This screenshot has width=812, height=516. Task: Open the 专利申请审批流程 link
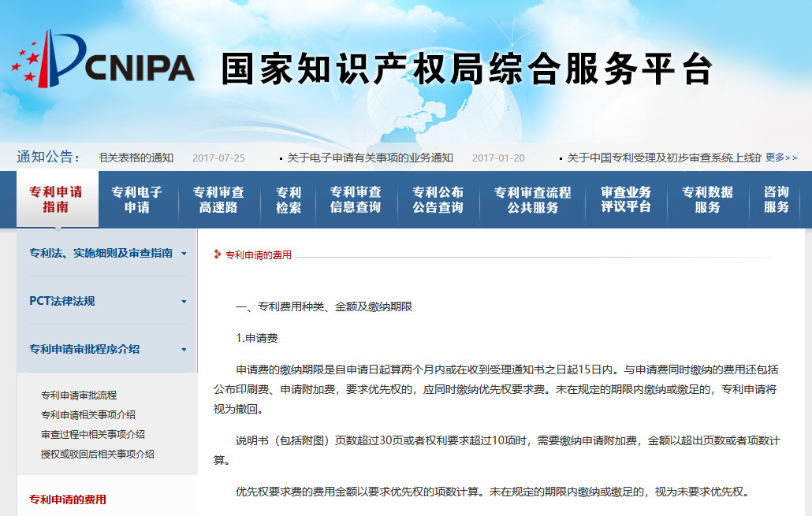(x=79, y=395)
